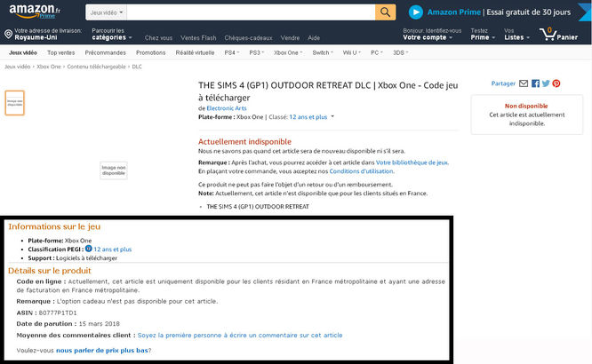The height and width of the screenshot is (364, 592).
Task: Click the PEGI 12 ans et plus link
Action: click(x=113, y=249)
